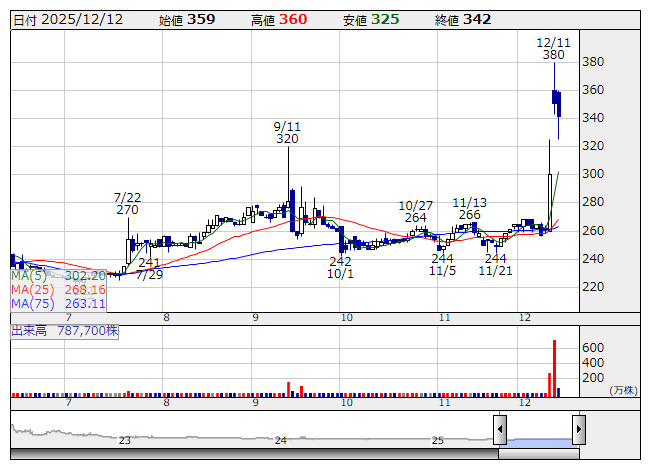Click the 高値 360 high price value

tap(277, 20)
